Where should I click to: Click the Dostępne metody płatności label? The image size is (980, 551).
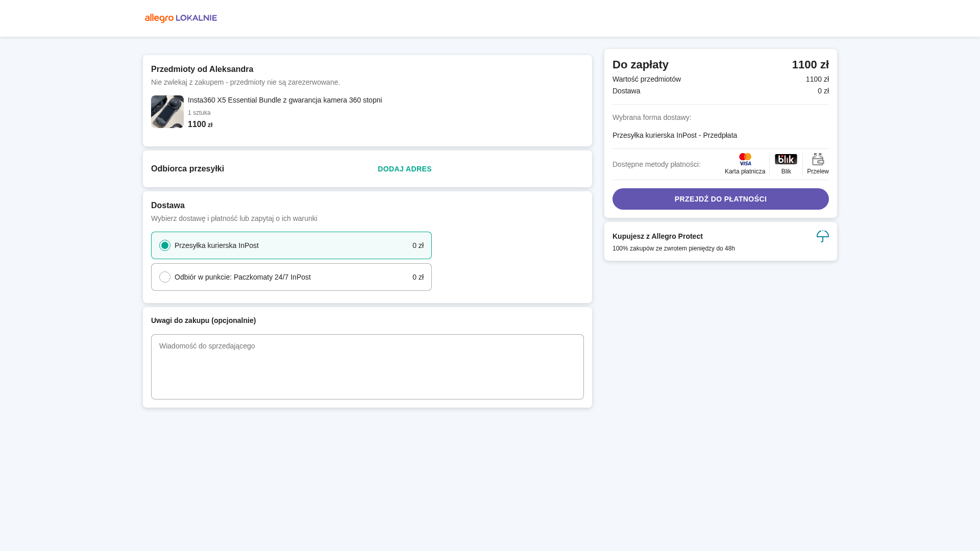point(656,164)
